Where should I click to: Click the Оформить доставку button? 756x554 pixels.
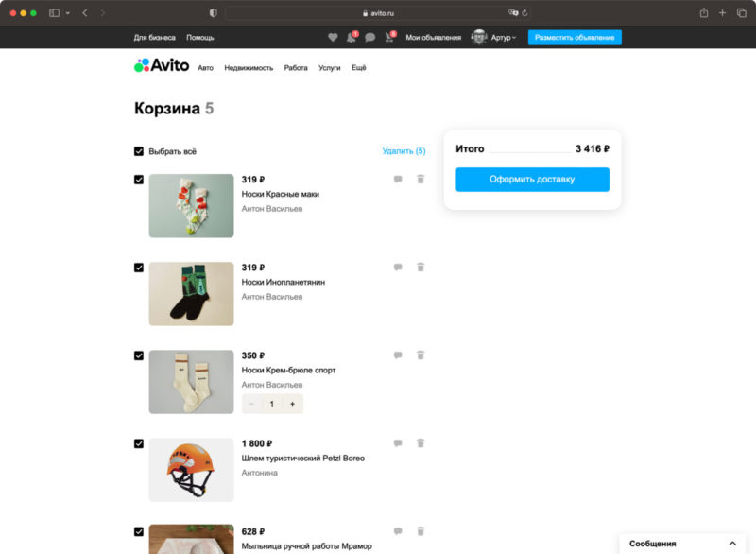tap(532, 180)
